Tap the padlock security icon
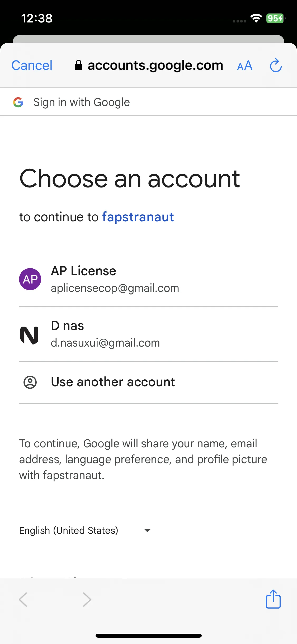Screen dimensions: 297x644 78,65
